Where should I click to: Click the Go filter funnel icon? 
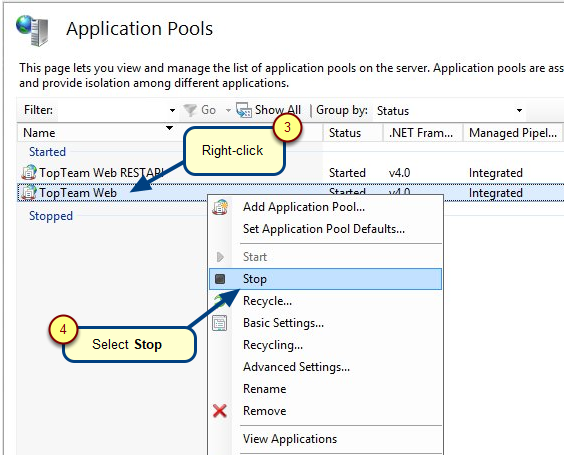pyautogui.click(x=190, y=110)
